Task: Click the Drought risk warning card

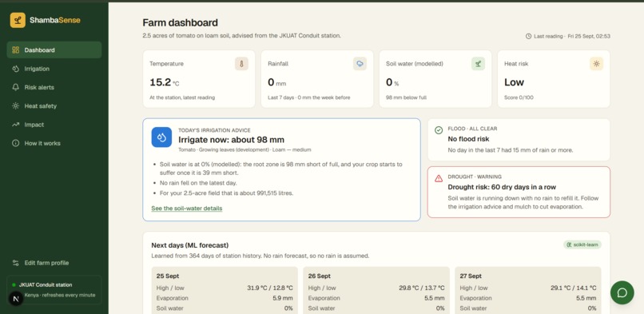Action: (x=519, y=192)
